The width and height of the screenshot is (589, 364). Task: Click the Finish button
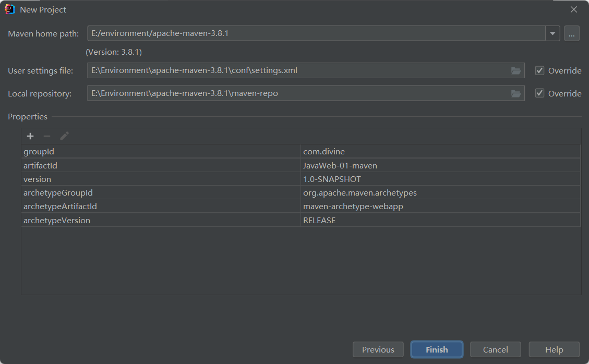(437, 350)
